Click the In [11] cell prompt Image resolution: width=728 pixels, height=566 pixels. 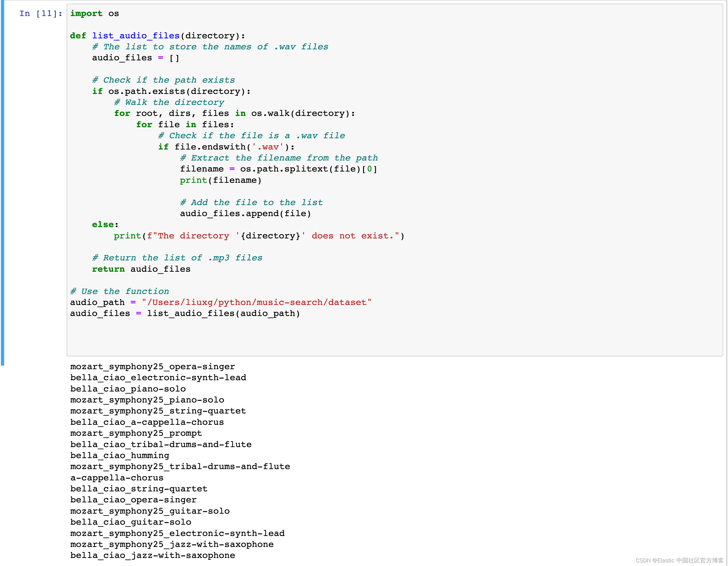40,14
